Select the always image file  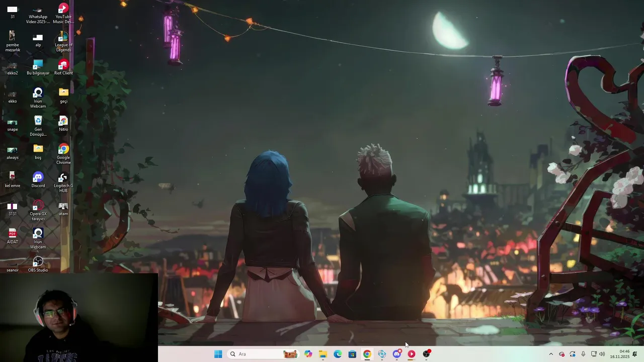(13, 152)
